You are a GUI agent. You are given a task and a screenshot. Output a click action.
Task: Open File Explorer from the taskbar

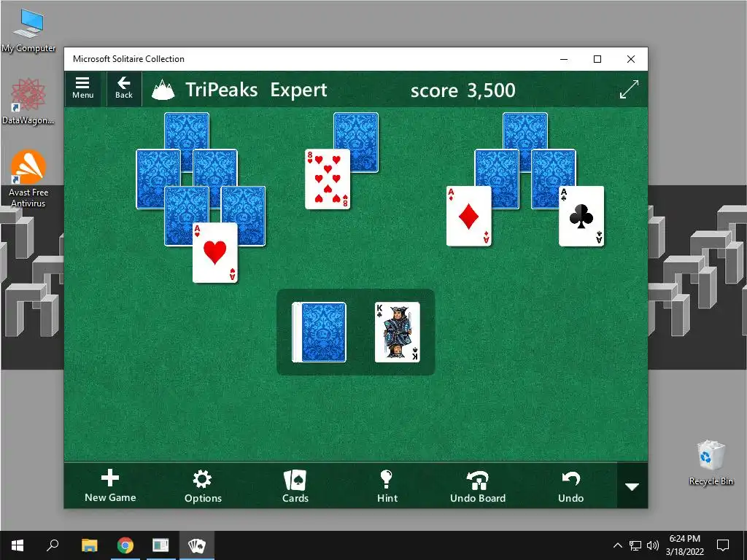click(x=90, y=545)
